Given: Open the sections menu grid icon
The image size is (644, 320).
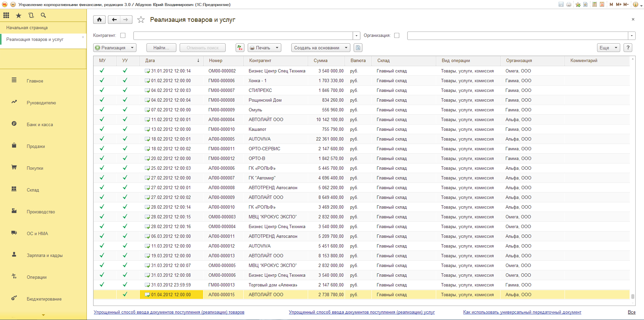Looking at the screenshot, I should pyautogui.click(x=6, y=15).
